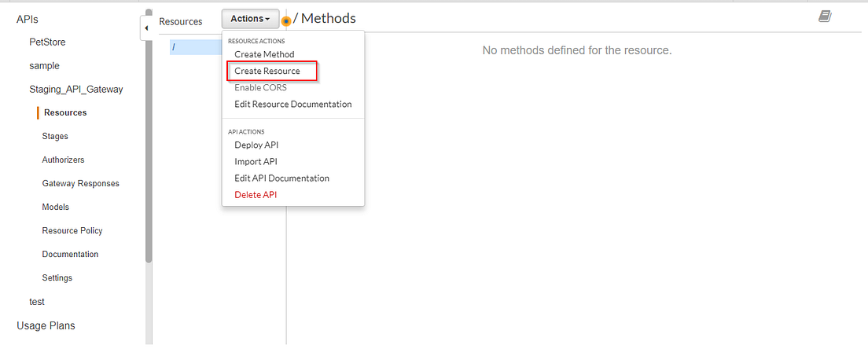The width and height of the screenshot is (868, 349).
Task: Collapse the left navigation panel arrow
Action: pyautogui.click(x=146, y=28)
